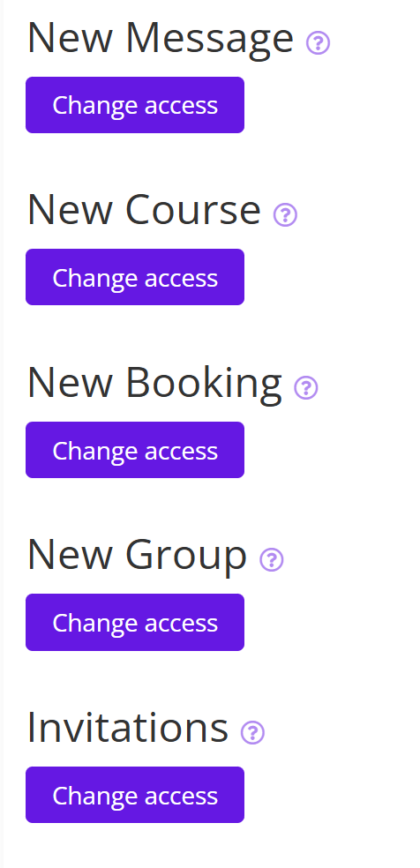Viewport: 420px width, 868px height.
Task: Open Change access for New Group
Action: pos(135,622)
